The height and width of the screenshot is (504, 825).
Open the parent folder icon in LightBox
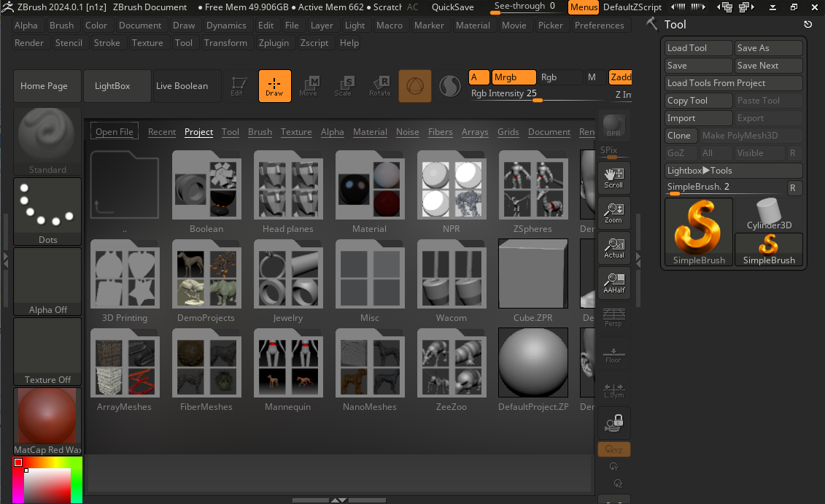tap(125, 185)
